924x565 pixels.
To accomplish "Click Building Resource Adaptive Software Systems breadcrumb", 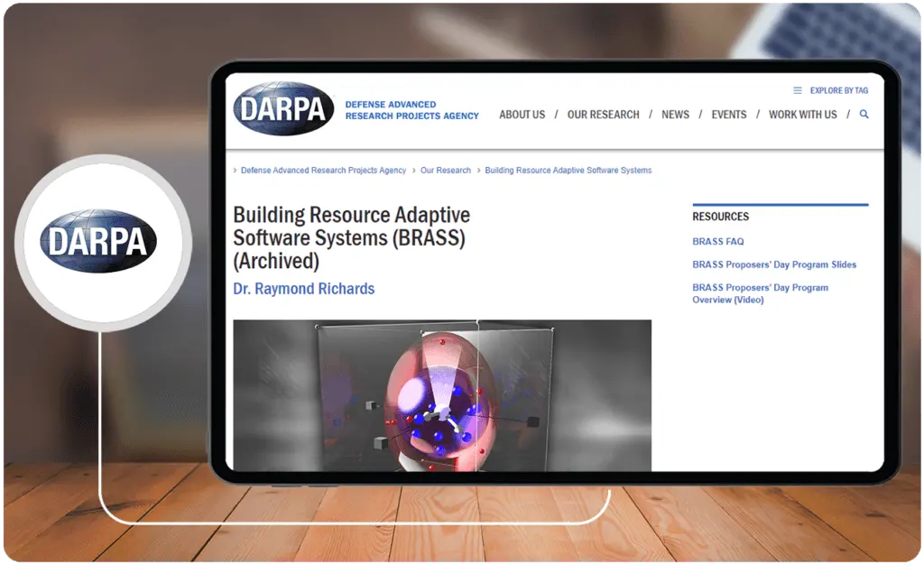I will tap(568, 171).
